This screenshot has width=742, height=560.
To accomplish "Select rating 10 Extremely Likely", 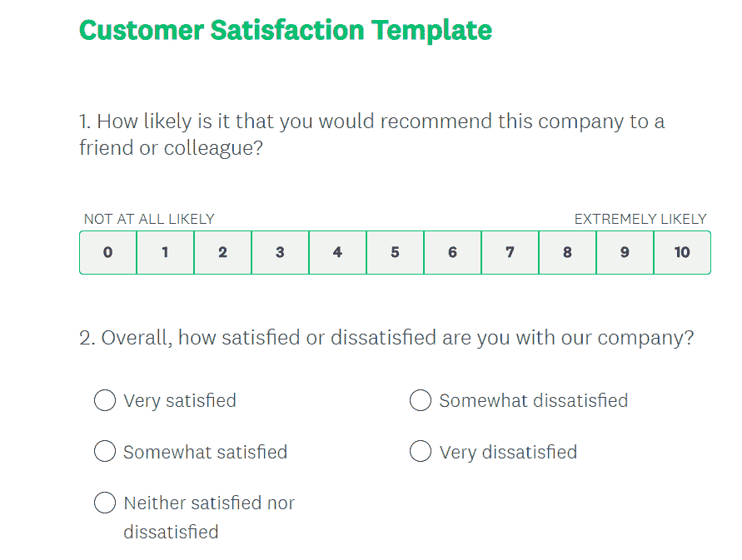I will click(682, 252).
